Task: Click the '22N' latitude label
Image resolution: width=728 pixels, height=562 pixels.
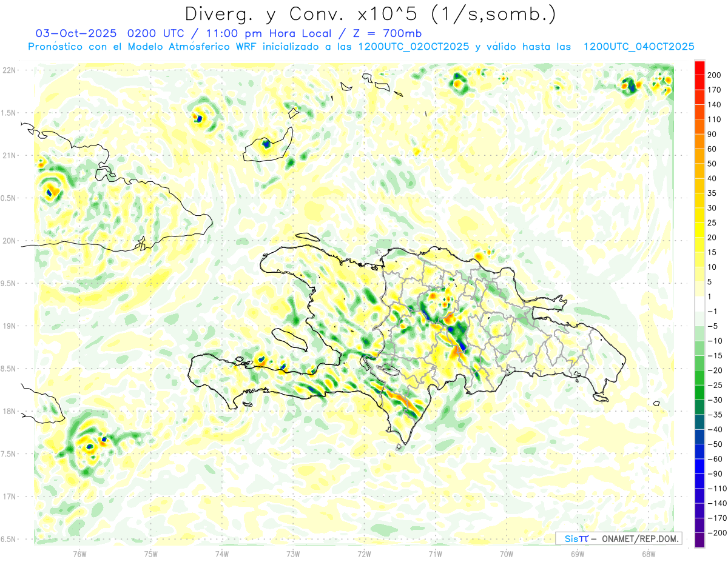Action: click(8, 70)
